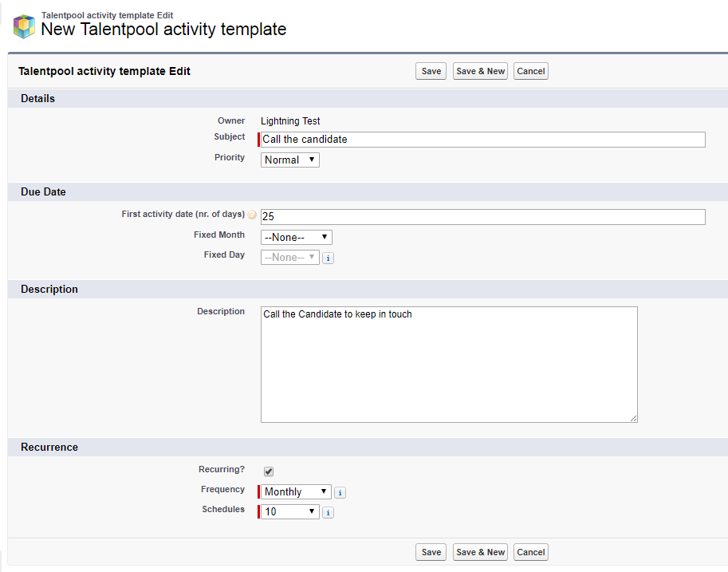Uncheck the Recurring? checkbox
The height and width of the screenshot is (572, 728).
tap(269, 471)
